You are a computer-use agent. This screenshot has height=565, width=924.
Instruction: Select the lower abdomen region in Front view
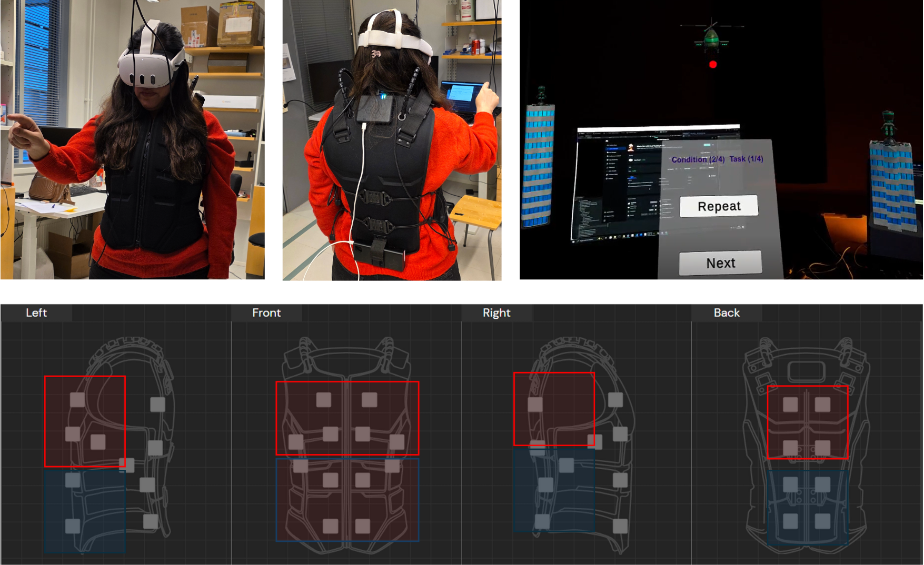347,500
